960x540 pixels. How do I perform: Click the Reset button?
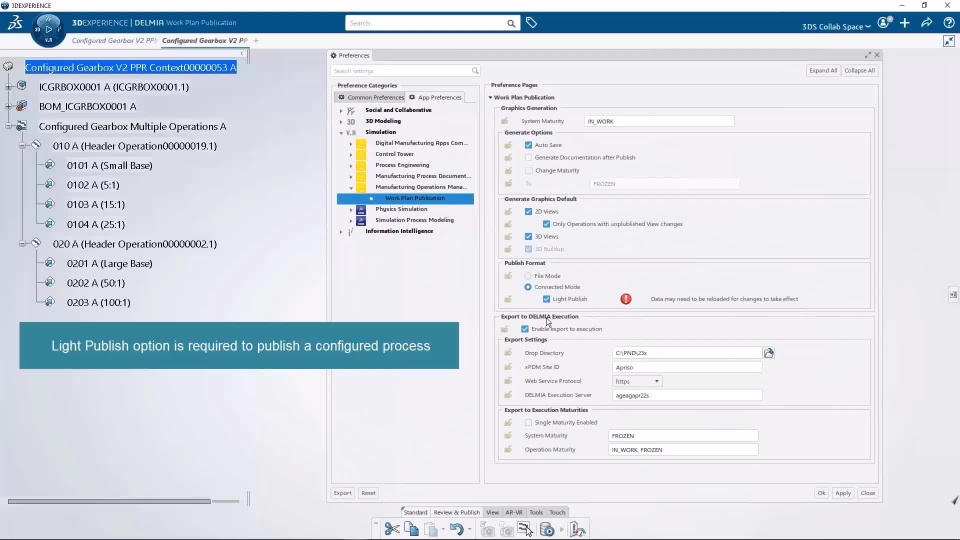point(368,493)
